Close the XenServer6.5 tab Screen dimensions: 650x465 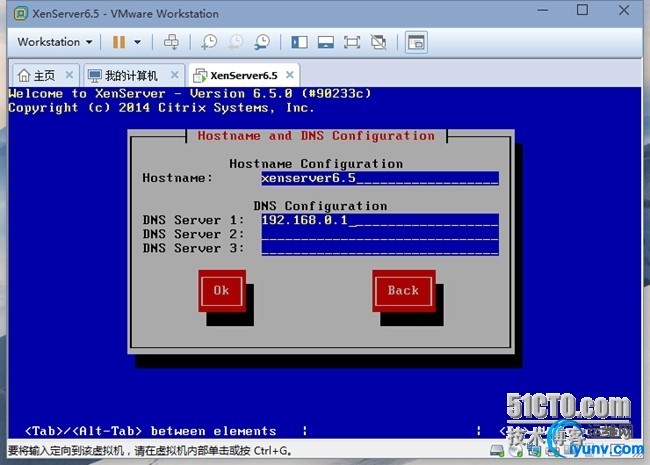[290, 75]
